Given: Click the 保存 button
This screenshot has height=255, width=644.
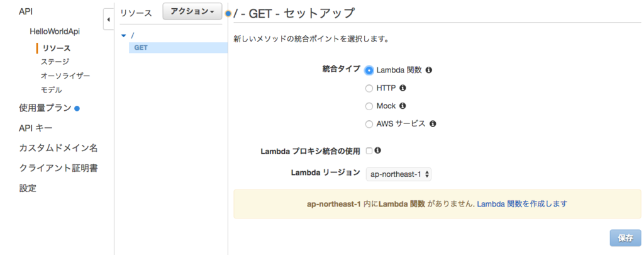Looking at the screenshot, I should (625, 238).
